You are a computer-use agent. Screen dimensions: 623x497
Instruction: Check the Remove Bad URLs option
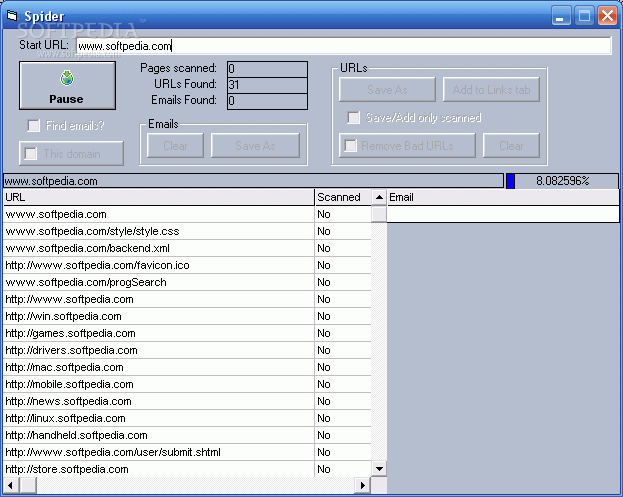(350, 145)
